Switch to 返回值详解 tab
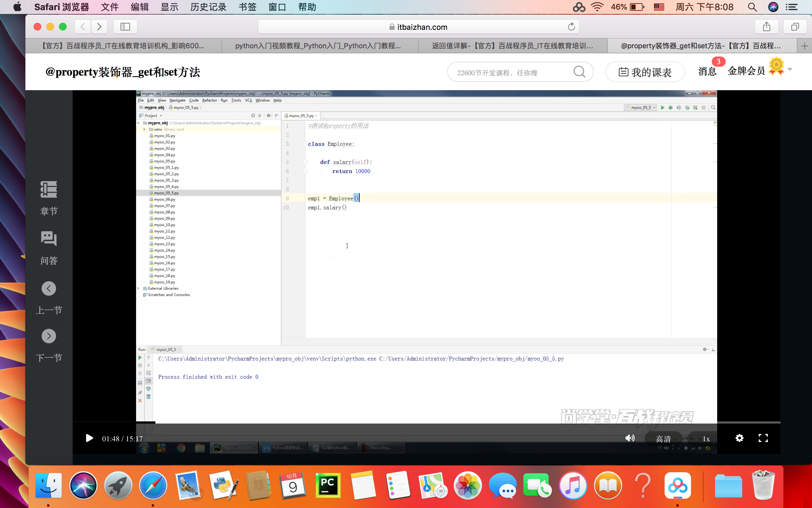Viewport: 812px width, 508px height. tap(513, 46)
